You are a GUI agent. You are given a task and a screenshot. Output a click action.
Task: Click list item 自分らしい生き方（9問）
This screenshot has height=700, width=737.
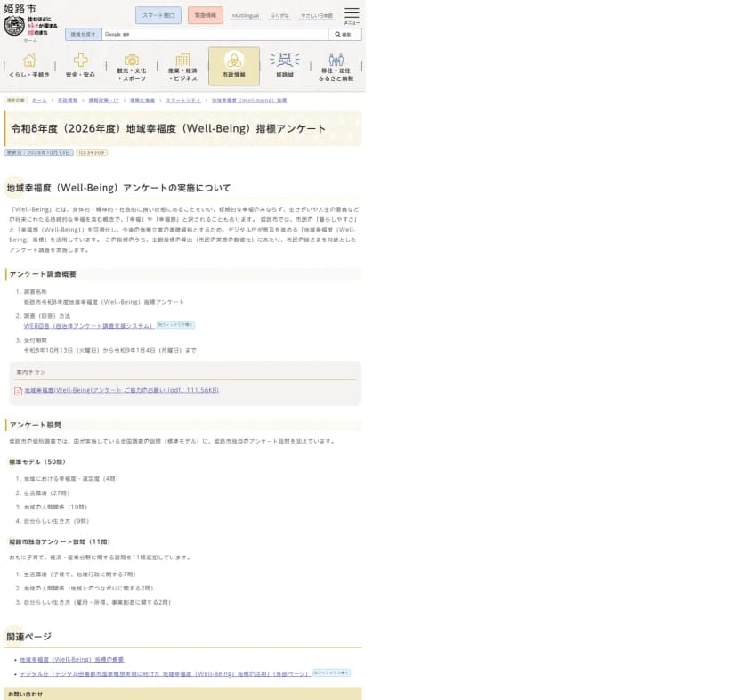[x=56, y=521]
